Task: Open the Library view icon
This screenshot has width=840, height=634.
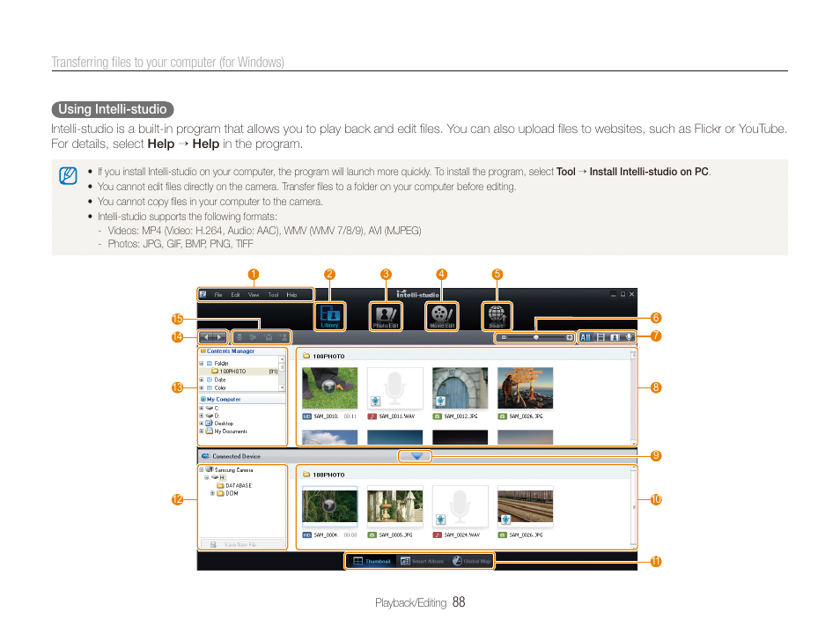Action: [329, 316]
